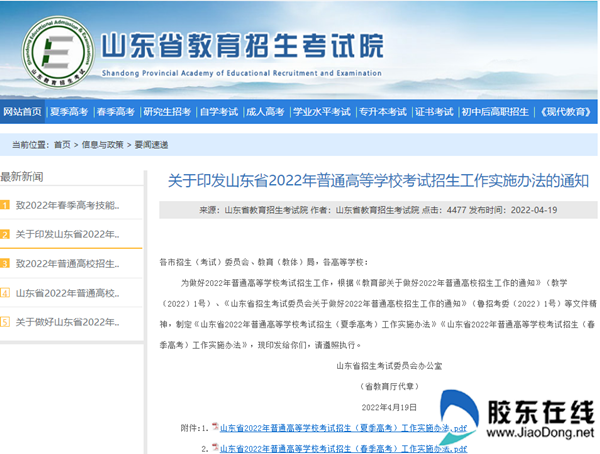This screenshot has height=454, width=600.
Task: Open the 专升本考试 menu item
Action: click(383, 112)
